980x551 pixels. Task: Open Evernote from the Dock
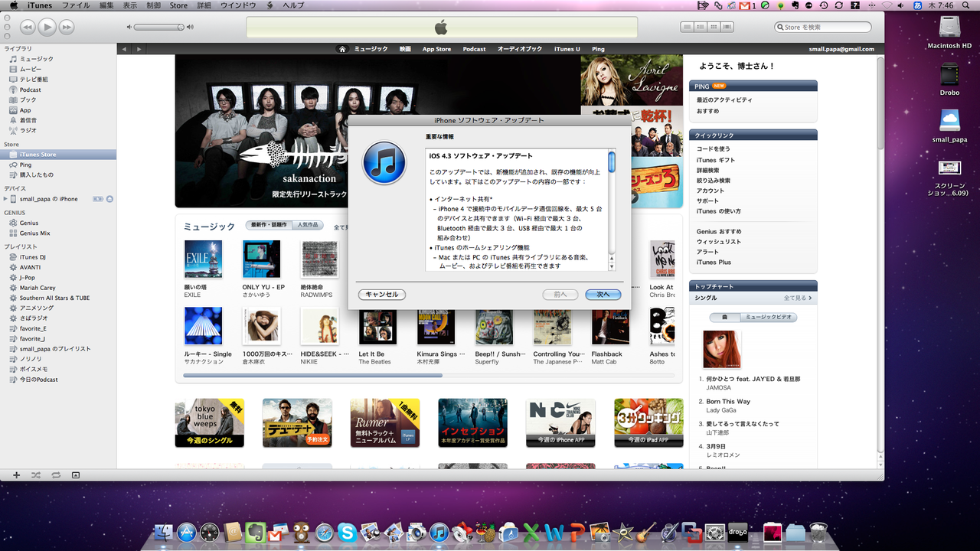tap(255, 532)
